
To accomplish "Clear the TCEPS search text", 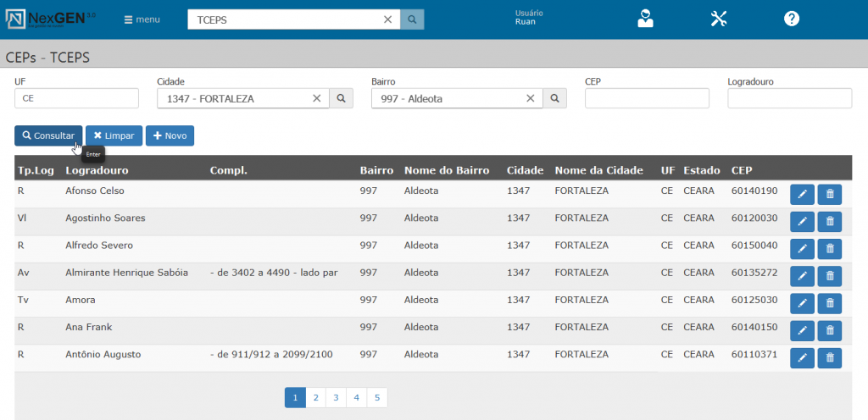I will [387, 19].
